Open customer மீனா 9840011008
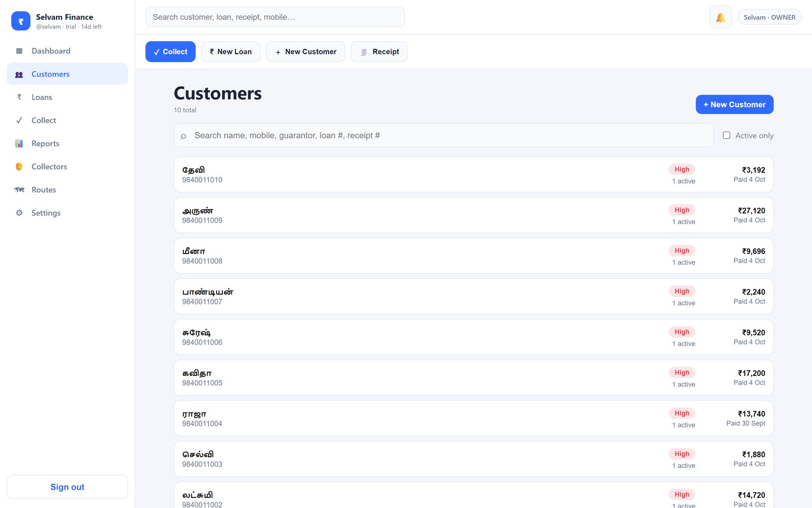This screenshot has height=508, width=812. tap(473, 256)
